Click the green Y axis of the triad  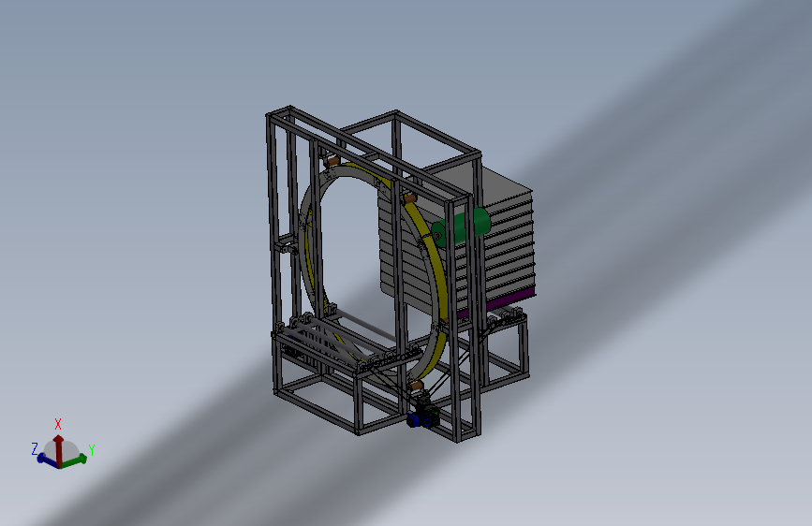tap(75, 460)
